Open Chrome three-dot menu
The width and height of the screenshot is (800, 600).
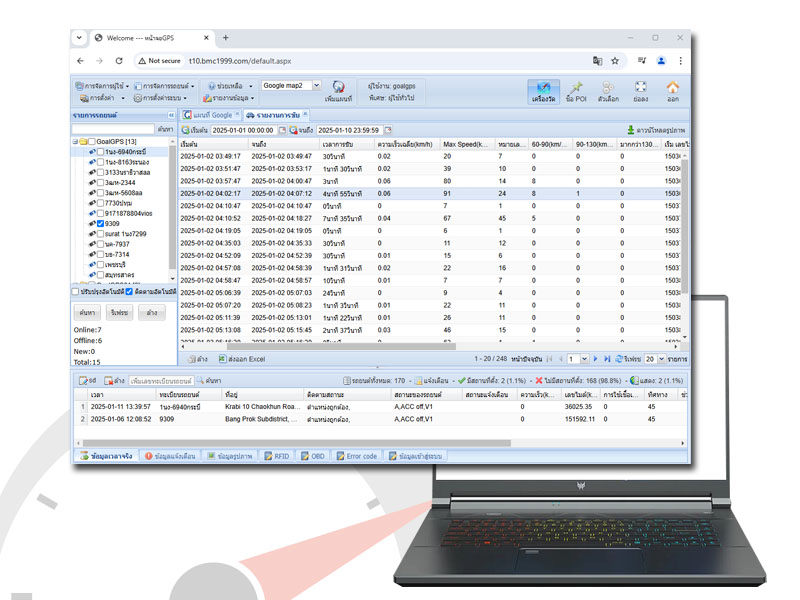681,61
